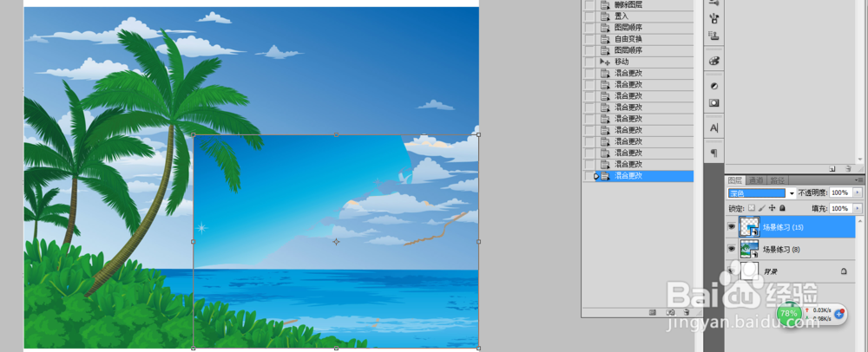Open the Masks panel icon
Viewport: 868px width, 352px height.
[x=714, y=103]
